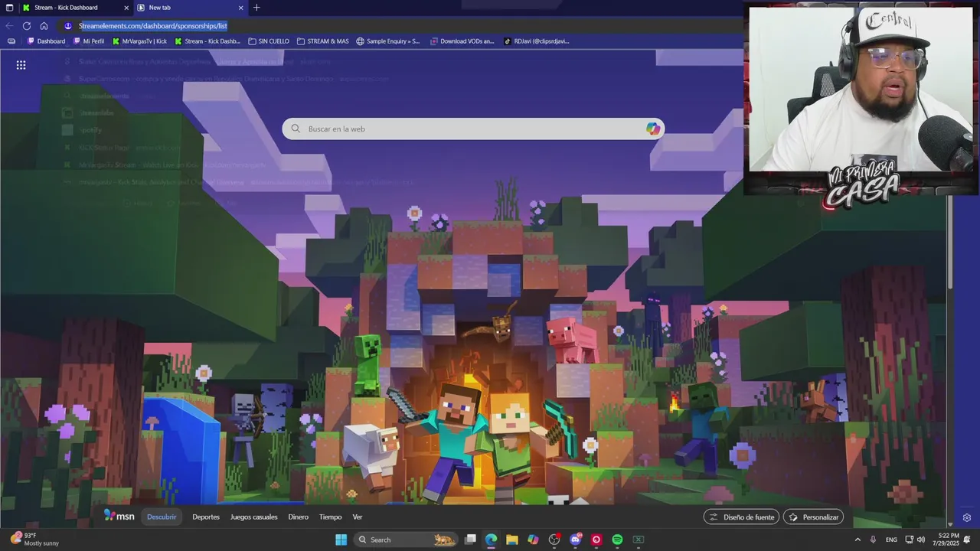
Task: Open Task View on taskbar
Action: click(471, 540)
